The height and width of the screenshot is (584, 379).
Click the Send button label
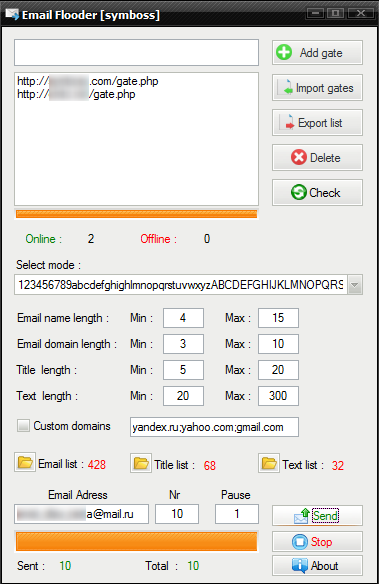click(x=325, y=515)
